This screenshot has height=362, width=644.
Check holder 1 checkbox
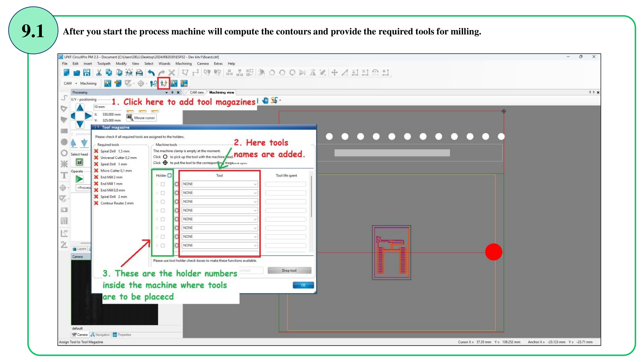point(163,184)
